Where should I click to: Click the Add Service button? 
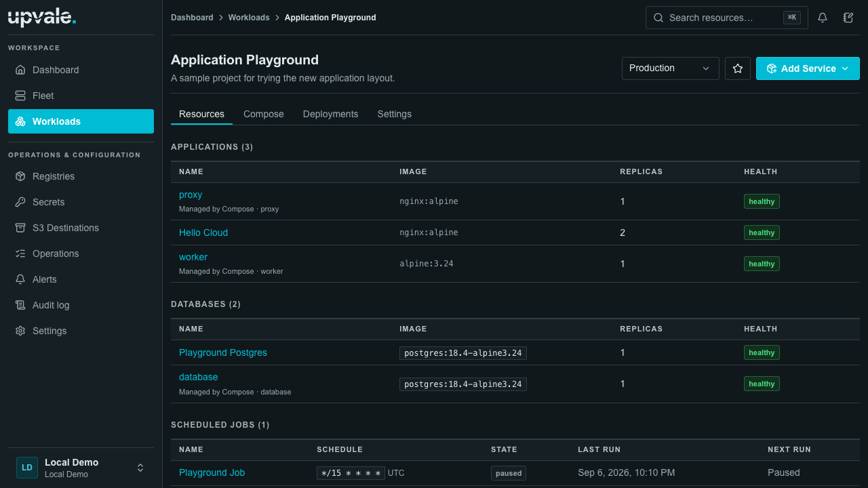click(808, 68)
